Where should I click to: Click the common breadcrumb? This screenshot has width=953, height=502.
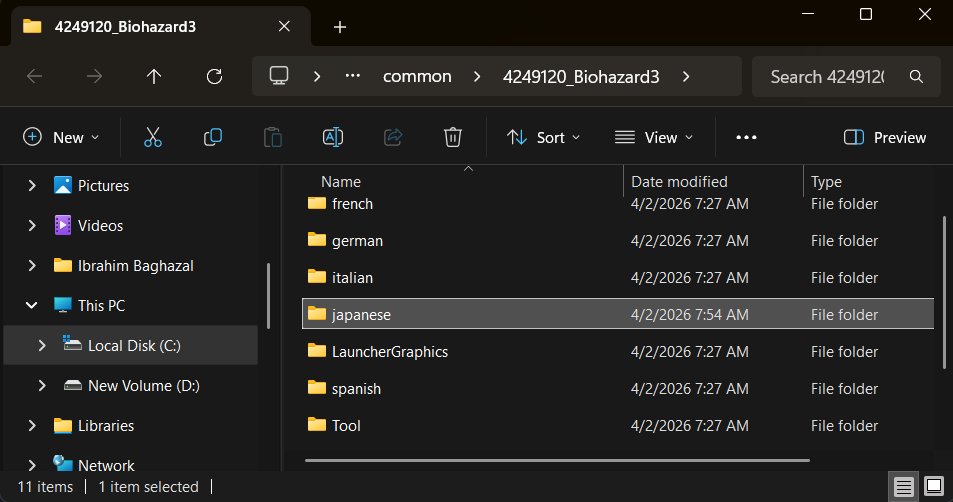click(417, 77)
